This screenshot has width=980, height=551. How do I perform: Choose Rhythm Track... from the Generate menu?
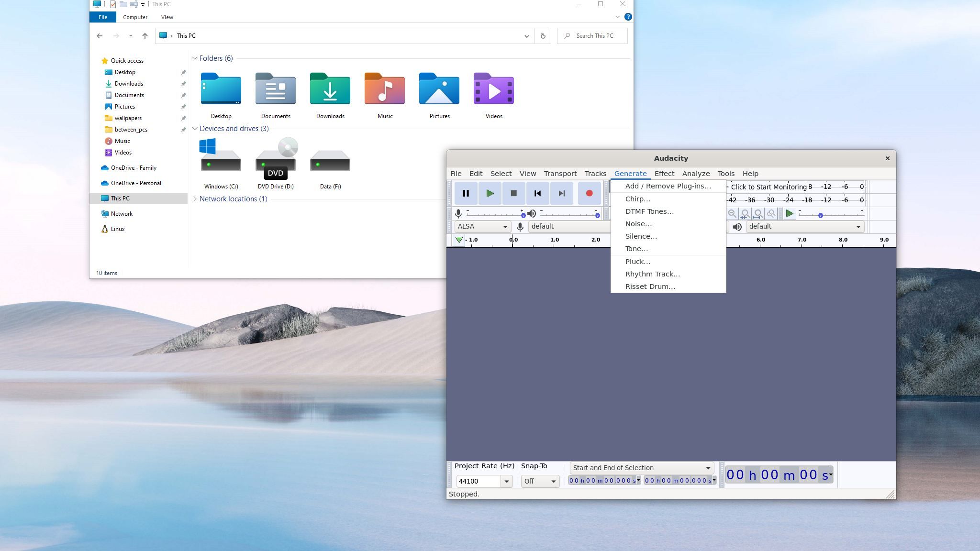point(668,274)
